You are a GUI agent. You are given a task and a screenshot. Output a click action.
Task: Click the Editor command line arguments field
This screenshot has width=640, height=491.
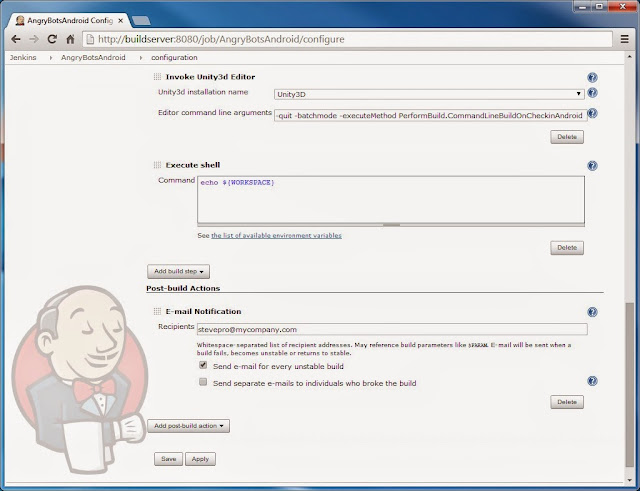pos(430,116)
